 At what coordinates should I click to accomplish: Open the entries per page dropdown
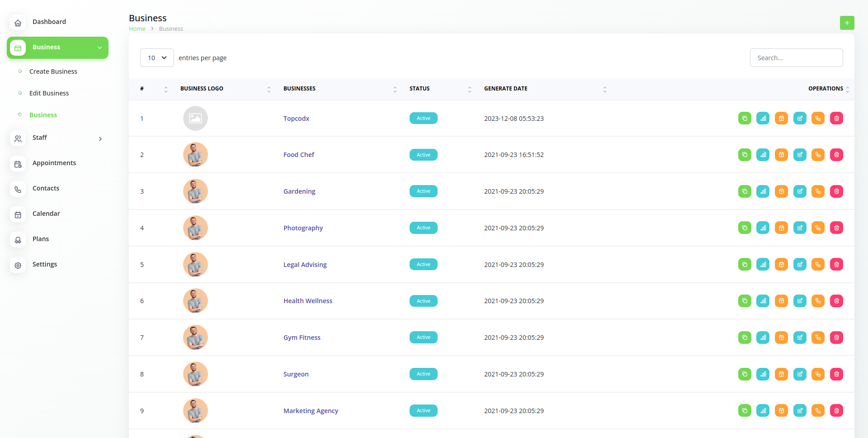coord(157,58)
